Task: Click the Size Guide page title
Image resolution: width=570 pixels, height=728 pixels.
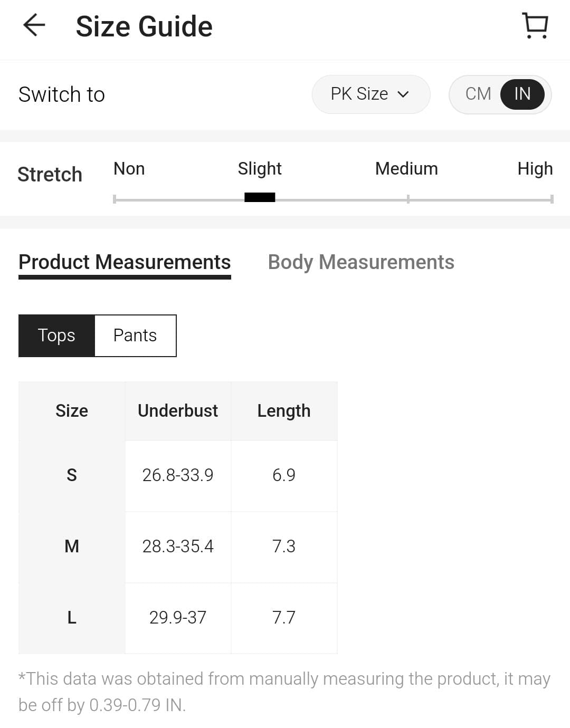Action: tap(144, 26)
